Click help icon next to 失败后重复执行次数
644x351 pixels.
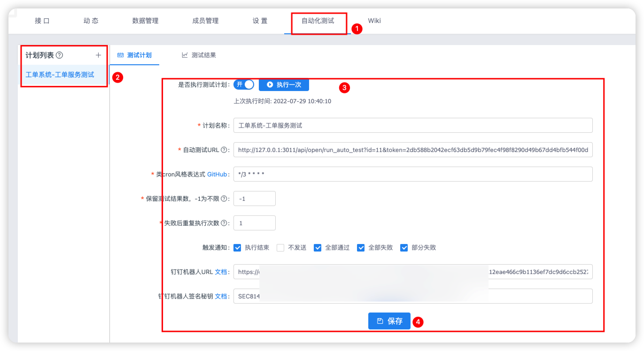[x=224, y=223]
